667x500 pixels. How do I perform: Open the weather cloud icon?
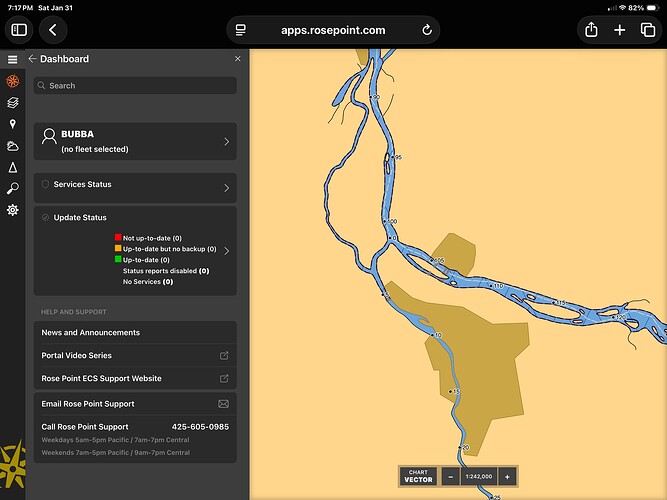point(12,146)
